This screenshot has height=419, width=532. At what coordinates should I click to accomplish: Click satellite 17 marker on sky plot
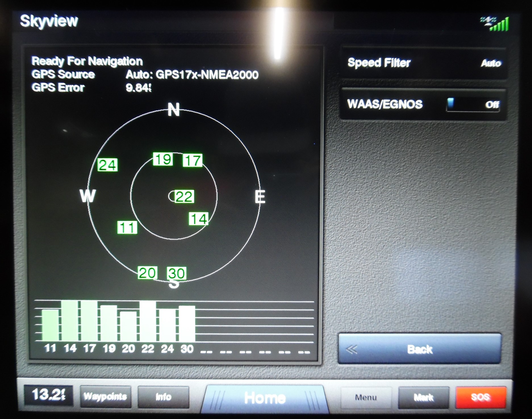(x=192, y=160)
